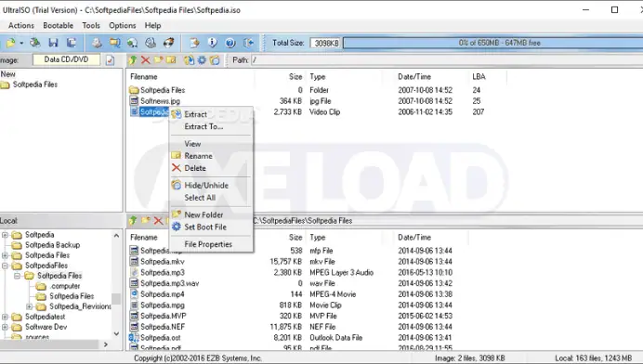Viewport: 643px width, 364px height.
Task: Click the Exit door icon in toolbar
Action: (248, 43)
